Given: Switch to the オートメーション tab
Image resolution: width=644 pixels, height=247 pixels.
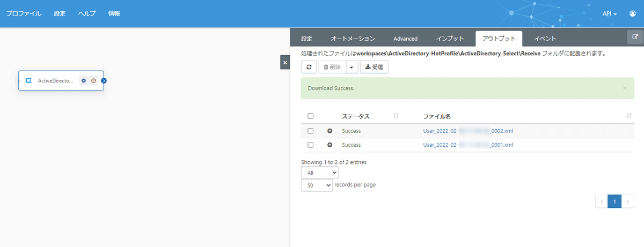Looking at the screenshot, I should tap(353, 39).
